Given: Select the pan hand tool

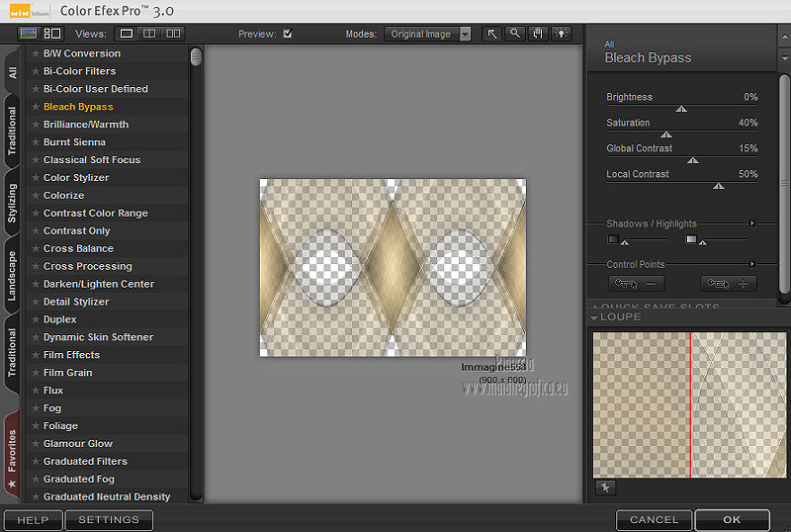Looking at the screenshot, I should coord(538,34).
